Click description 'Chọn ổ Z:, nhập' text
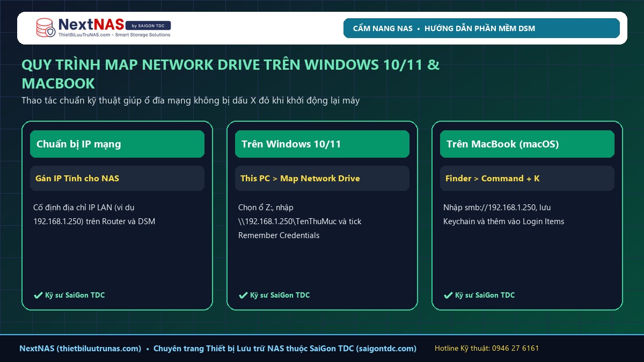This screenshot has width=644, height=362. pyautogui.click(x=300, y=221)
